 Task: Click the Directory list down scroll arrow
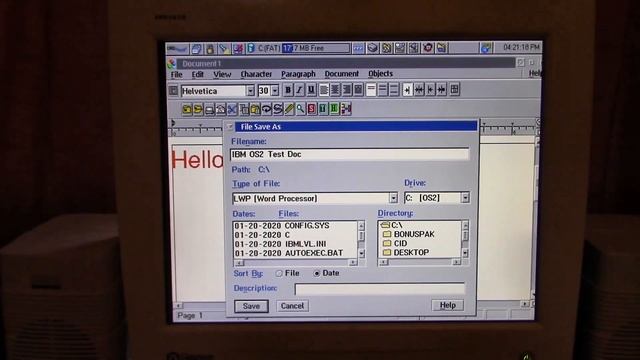465,253
